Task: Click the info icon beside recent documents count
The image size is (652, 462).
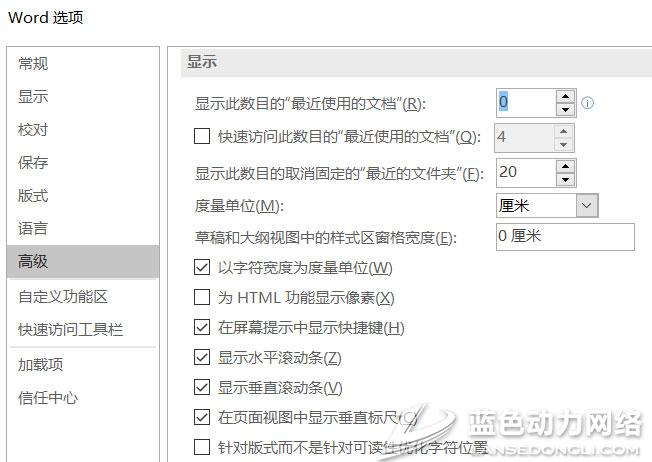Action: 587,103
